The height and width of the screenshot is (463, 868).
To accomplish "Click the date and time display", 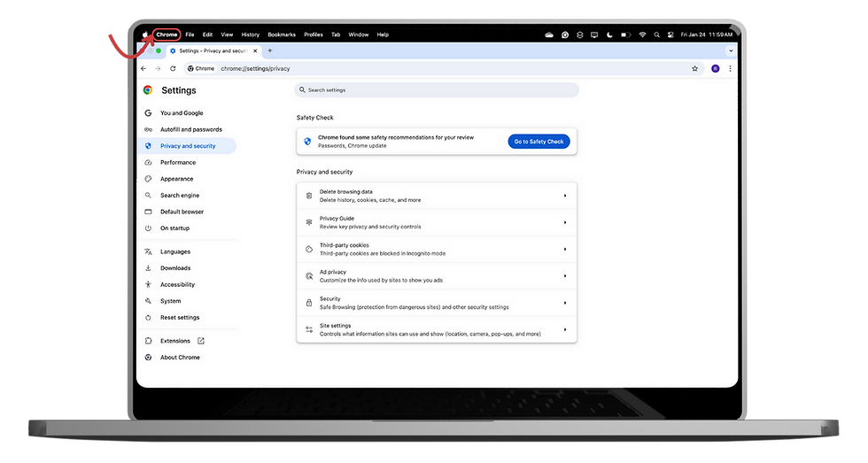I will tap(707, 35).
